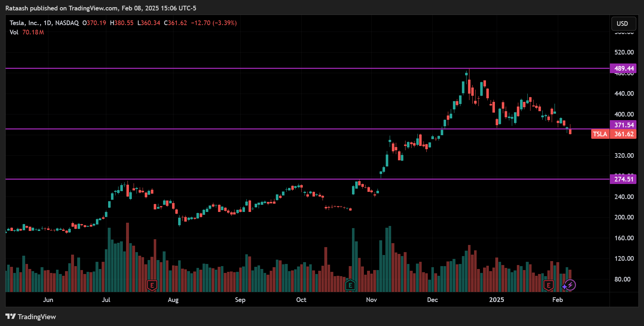
Task: Click the high value 380.55
Action: [x=124, y=23]
